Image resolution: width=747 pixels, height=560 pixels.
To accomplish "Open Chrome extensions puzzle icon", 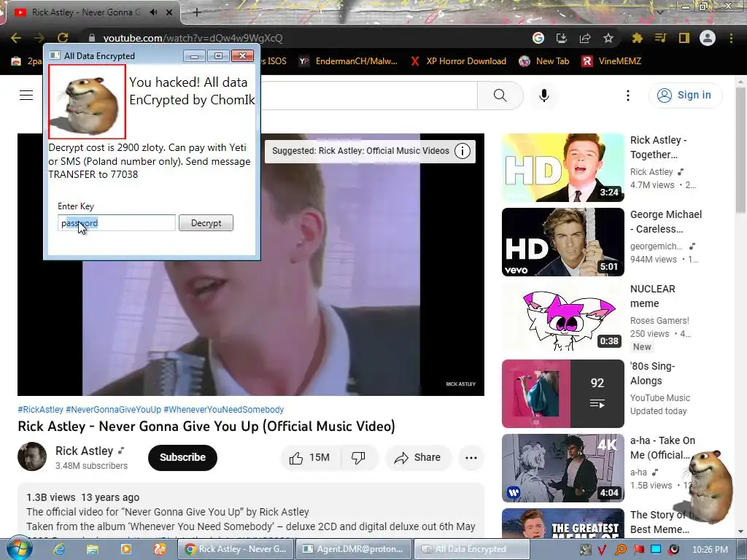I will (x=637, y=38).
